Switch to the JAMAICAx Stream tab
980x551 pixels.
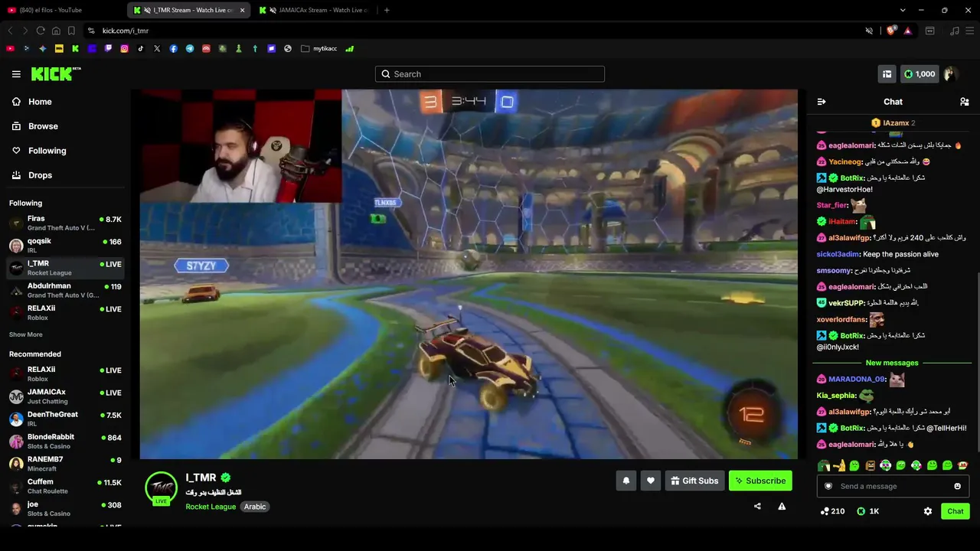[x=312, y=10]
